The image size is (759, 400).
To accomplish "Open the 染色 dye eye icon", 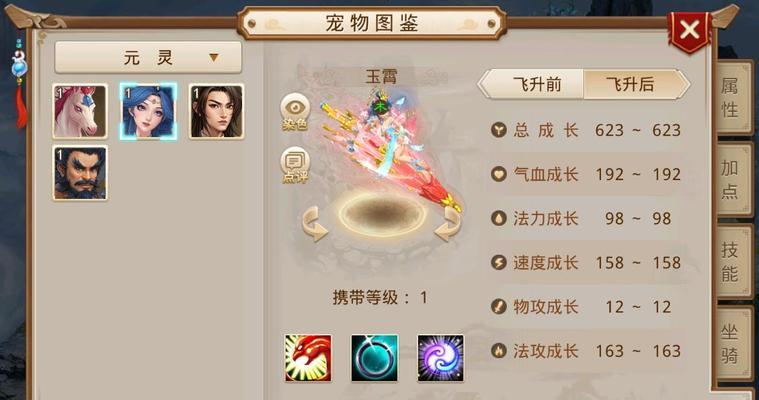I will point(295,112).
